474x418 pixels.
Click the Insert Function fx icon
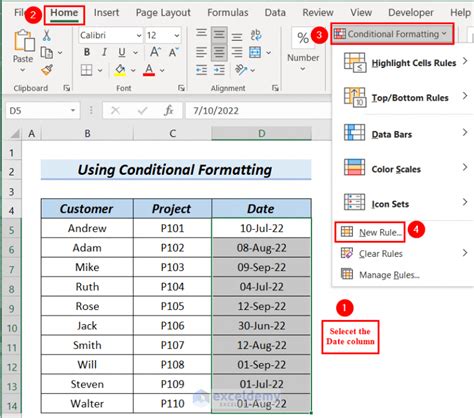click(169, 110)
